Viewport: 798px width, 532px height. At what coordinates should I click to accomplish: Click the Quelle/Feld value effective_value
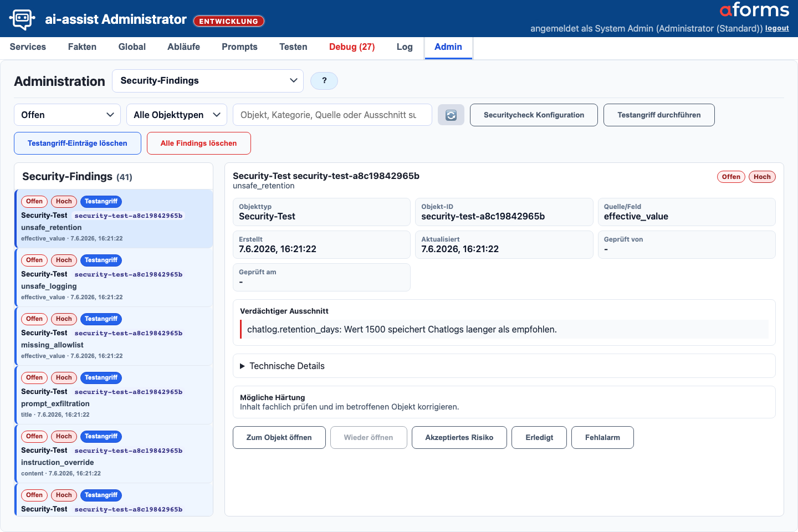coord(636,217)
